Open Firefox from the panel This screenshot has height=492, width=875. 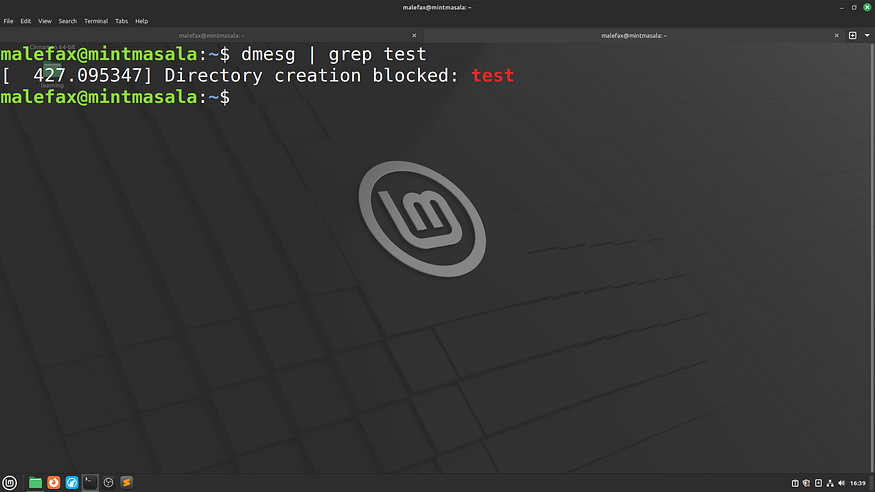click(54, 483)
